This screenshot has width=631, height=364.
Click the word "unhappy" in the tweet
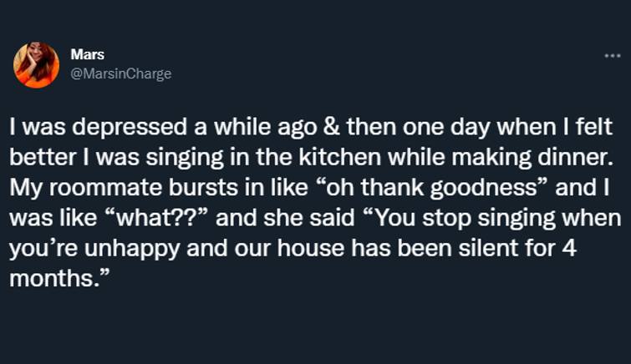pos(131,248)
